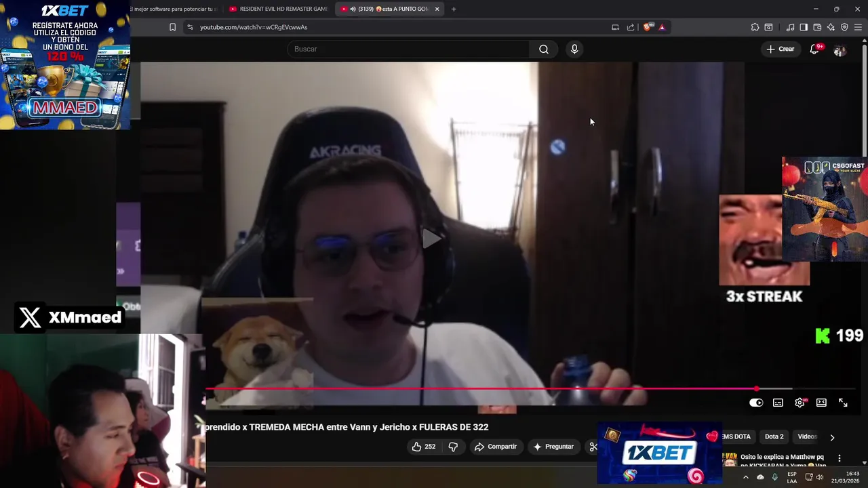Switch to the 'mejor software para potenciar' tab

coord(175,9)
